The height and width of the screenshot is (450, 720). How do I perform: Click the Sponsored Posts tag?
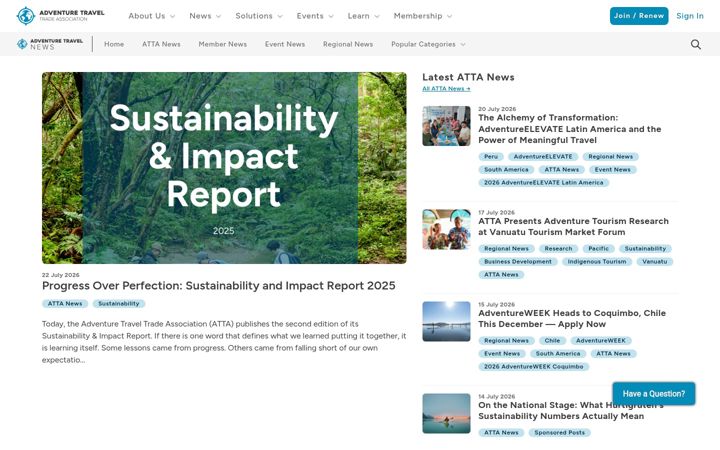(560, 433)
